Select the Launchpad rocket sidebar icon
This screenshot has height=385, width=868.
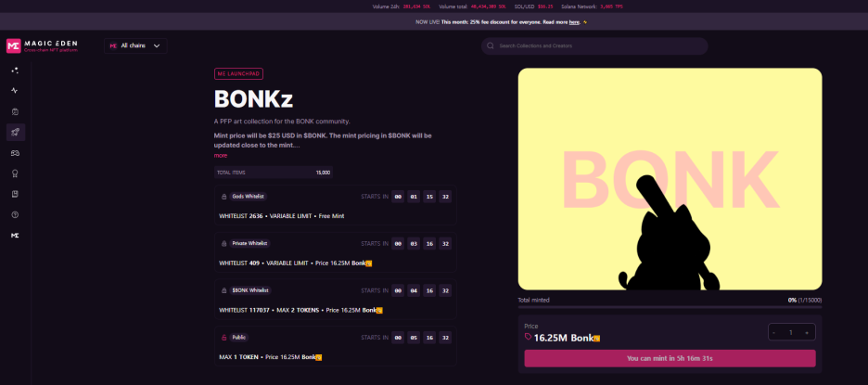tap(16, 133)
